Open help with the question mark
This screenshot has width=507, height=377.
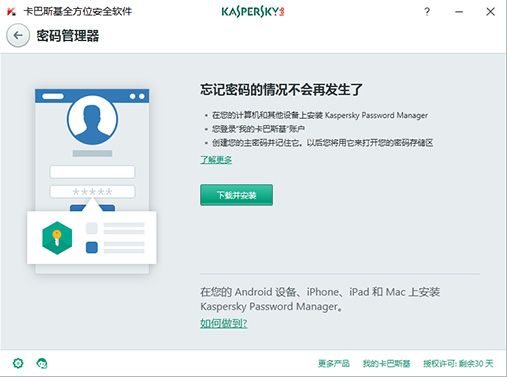427,12
